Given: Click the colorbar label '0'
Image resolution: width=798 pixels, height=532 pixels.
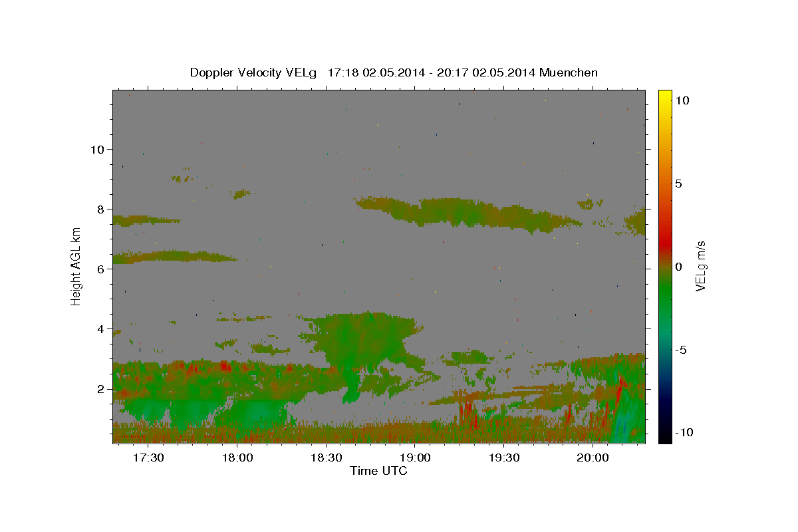Looking at the screenshot, I should point(678,267).
